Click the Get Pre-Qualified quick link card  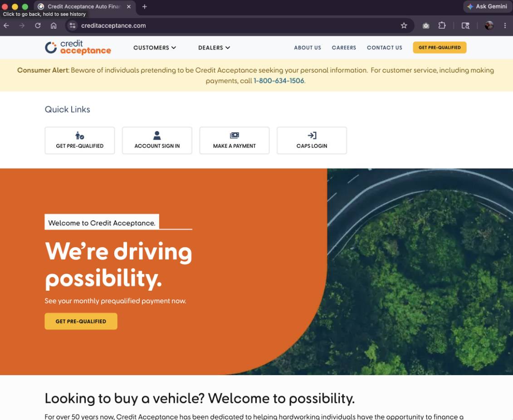80,140
